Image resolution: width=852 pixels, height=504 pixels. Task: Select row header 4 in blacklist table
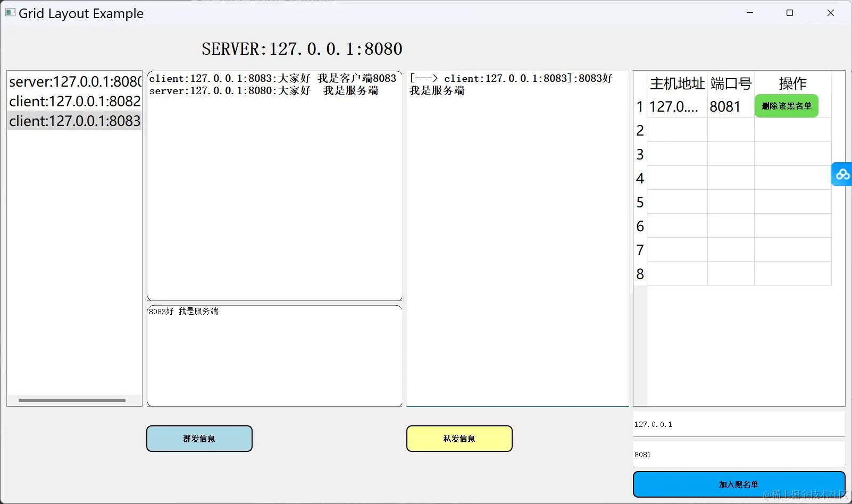pos(640,178)
